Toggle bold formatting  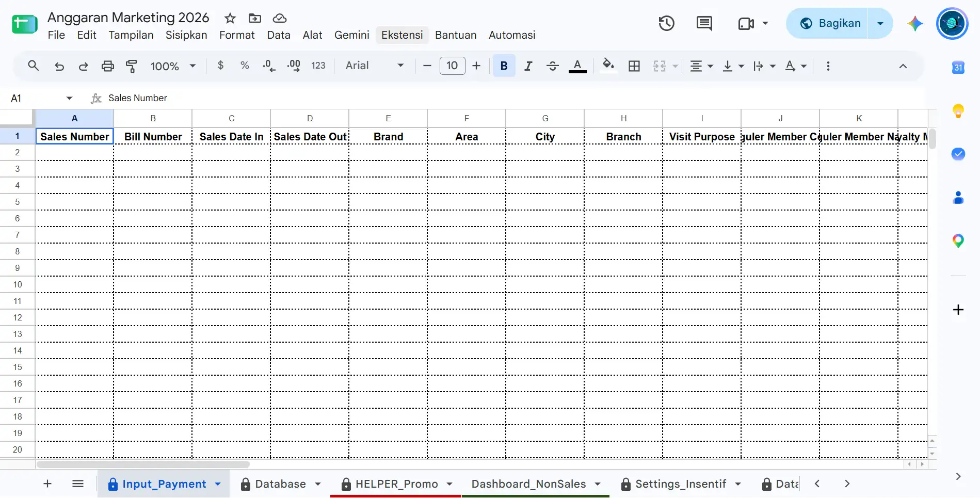click(504, 66)
